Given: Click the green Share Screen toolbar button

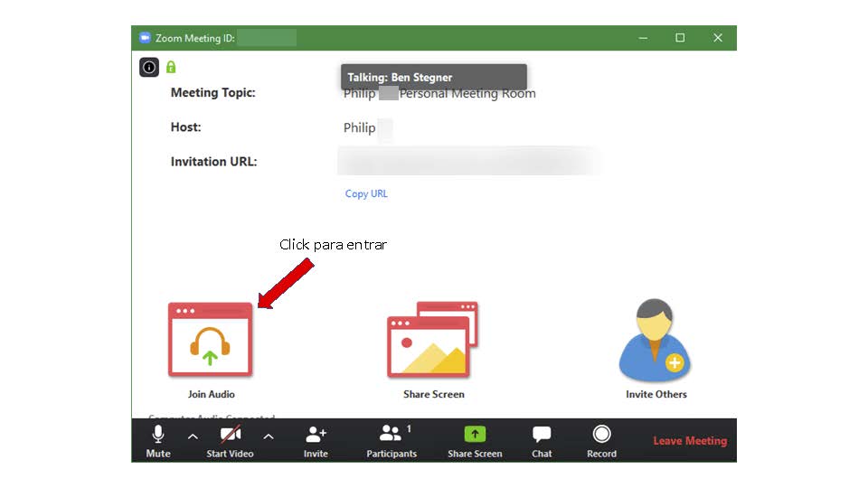Looking at the screenshot, I should (x=475, y=441).
